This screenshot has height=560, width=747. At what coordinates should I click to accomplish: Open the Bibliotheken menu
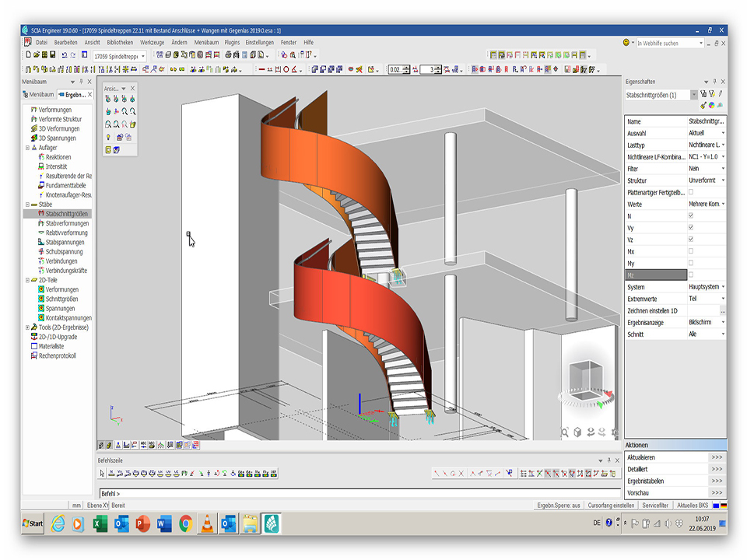tap(120, 42)
